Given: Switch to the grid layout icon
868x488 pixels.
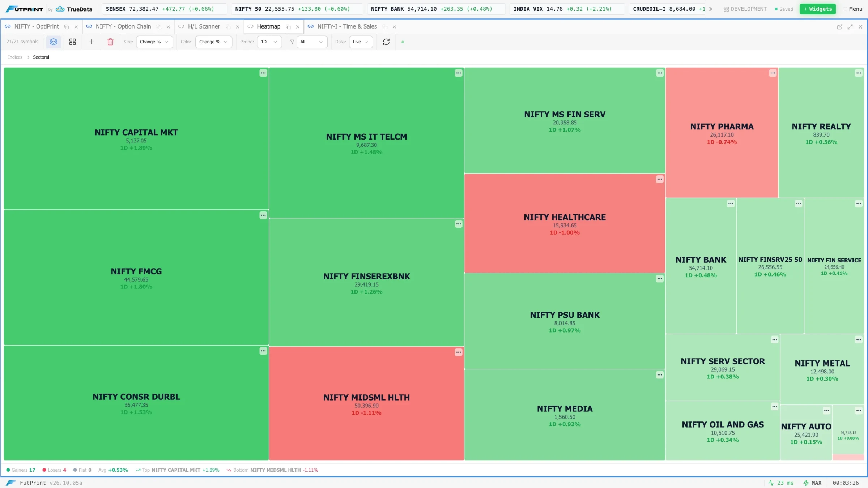Looking at the screenshot, I should [x=72, y=42].
